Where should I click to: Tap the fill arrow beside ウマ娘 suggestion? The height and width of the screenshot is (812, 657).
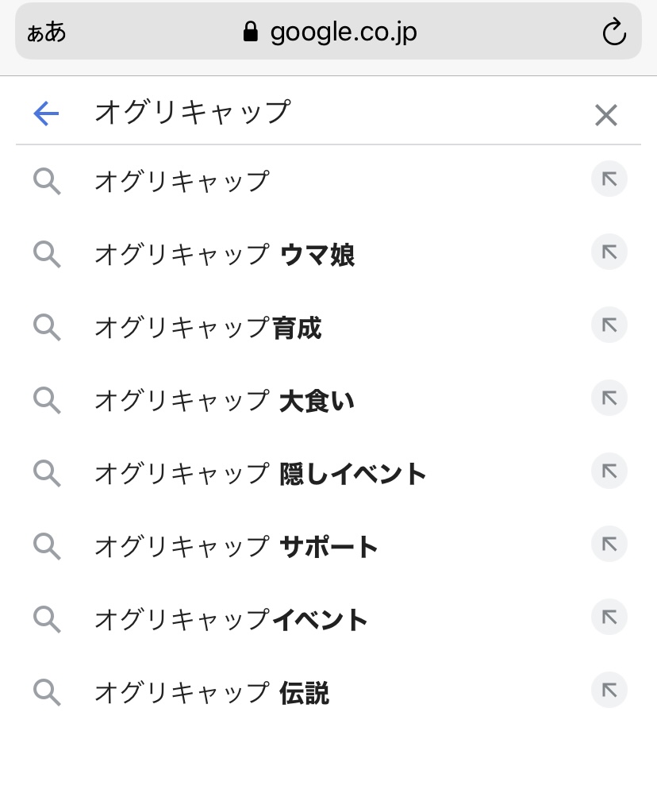tap(609, 253)
